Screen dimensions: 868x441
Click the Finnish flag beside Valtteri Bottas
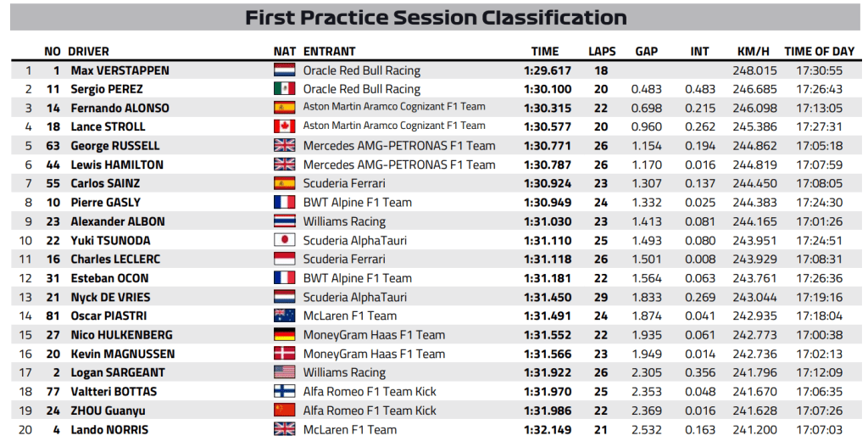coord(283,392)
